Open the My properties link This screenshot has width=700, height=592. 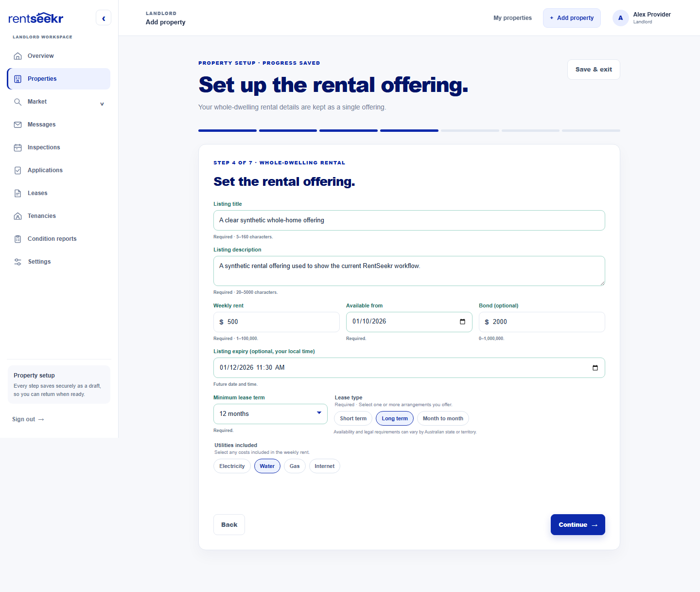click(512, 18)
